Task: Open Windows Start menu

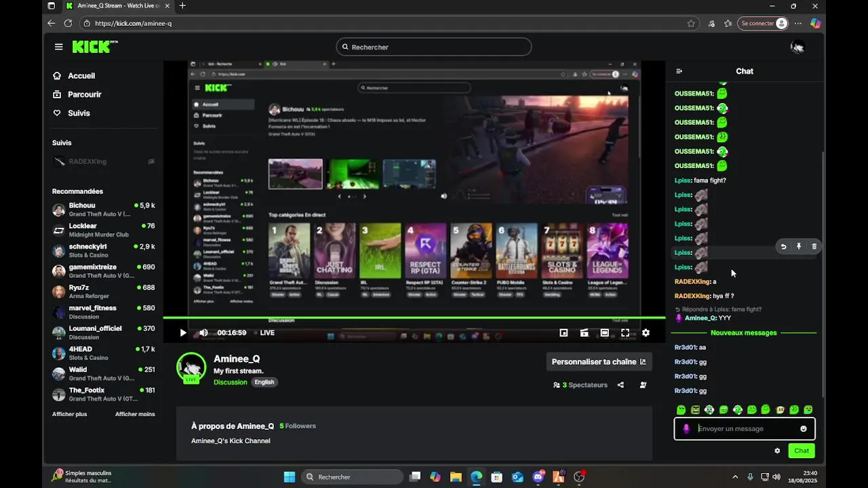Action: pyautogui.click(x=290, y=477)
